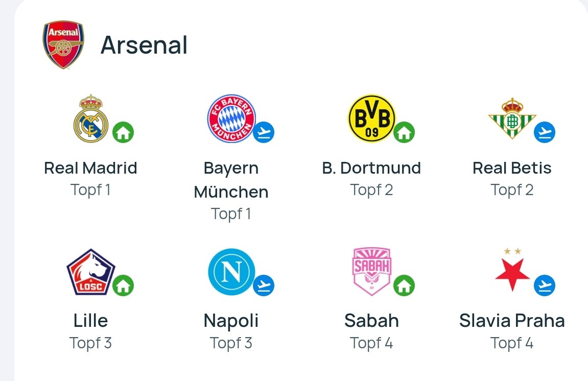Click the Real Madrid crest

pos(91,118)
